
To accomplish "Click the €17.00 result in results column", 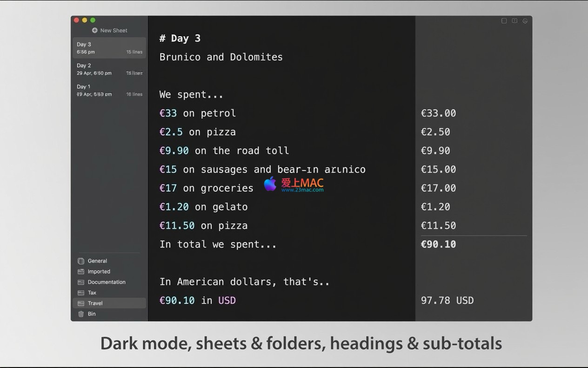I will (438, 188).
